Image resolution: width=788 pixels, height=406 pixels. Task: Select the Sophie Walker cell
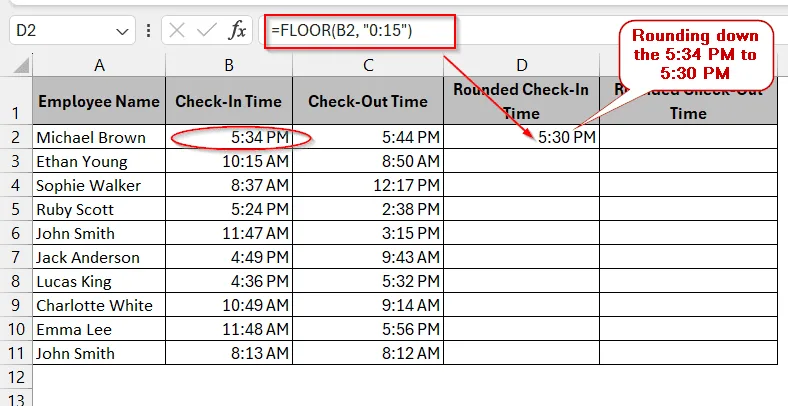pos(99,185)
